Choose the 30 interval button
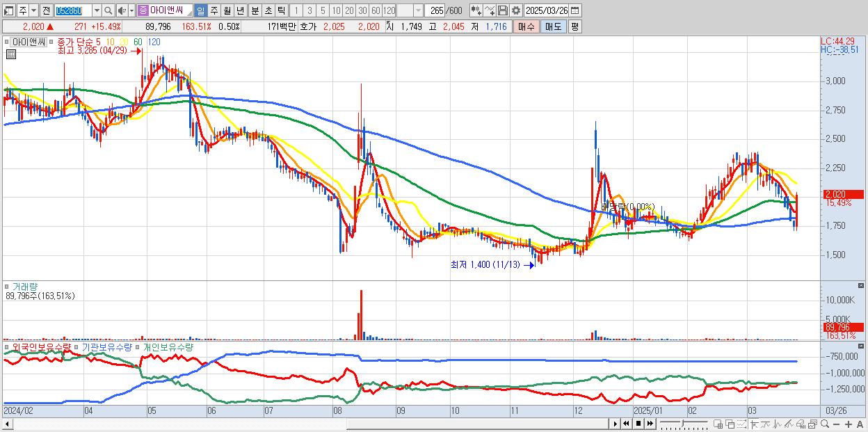Image resolution: width=868 pixels, height=432 pixels. [362, 10]
